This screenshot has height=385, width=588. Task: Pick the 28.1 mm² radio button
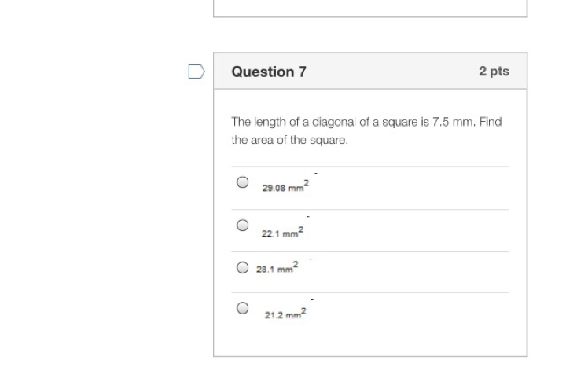(x=243, y=267)
